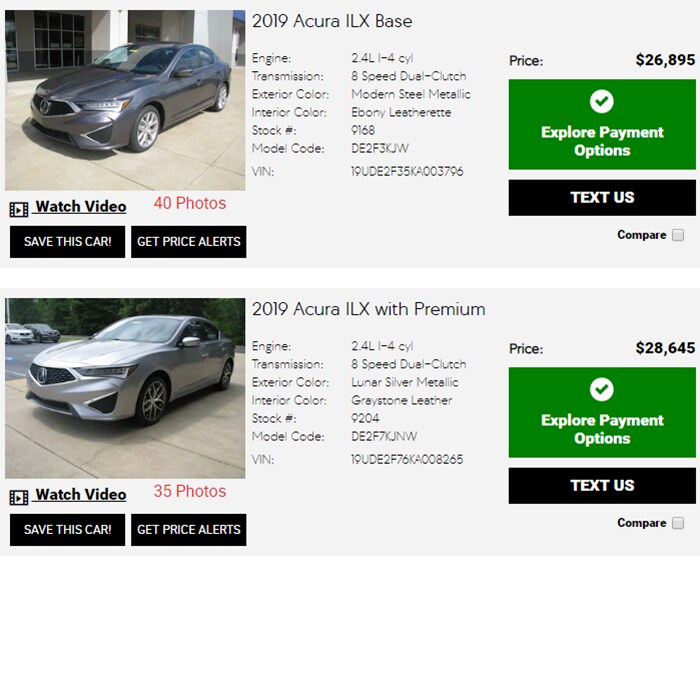This screenshot has height=700, width=700.
Task: Open Lunar Silver ILX photo
Action: coord(125,388)
